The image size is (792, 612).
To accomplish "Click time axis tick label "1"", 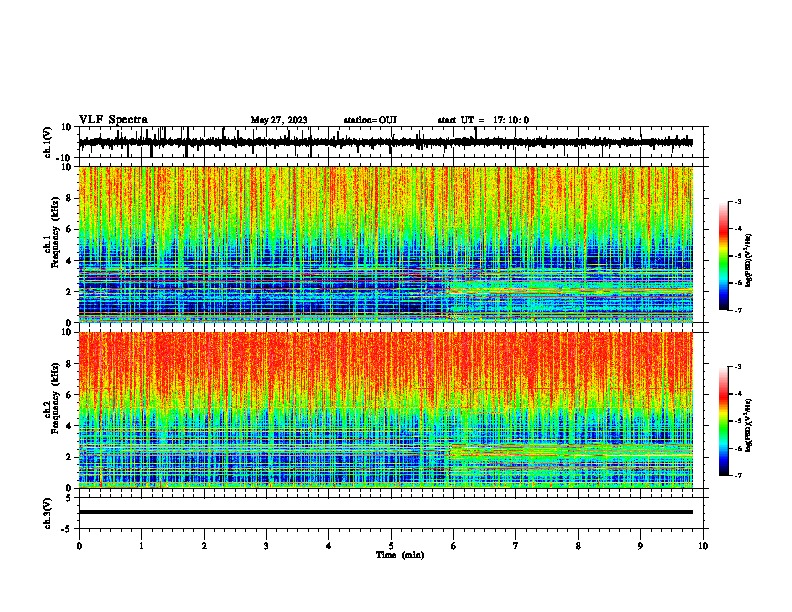I will pyautogui.click(x=142, y=546).
